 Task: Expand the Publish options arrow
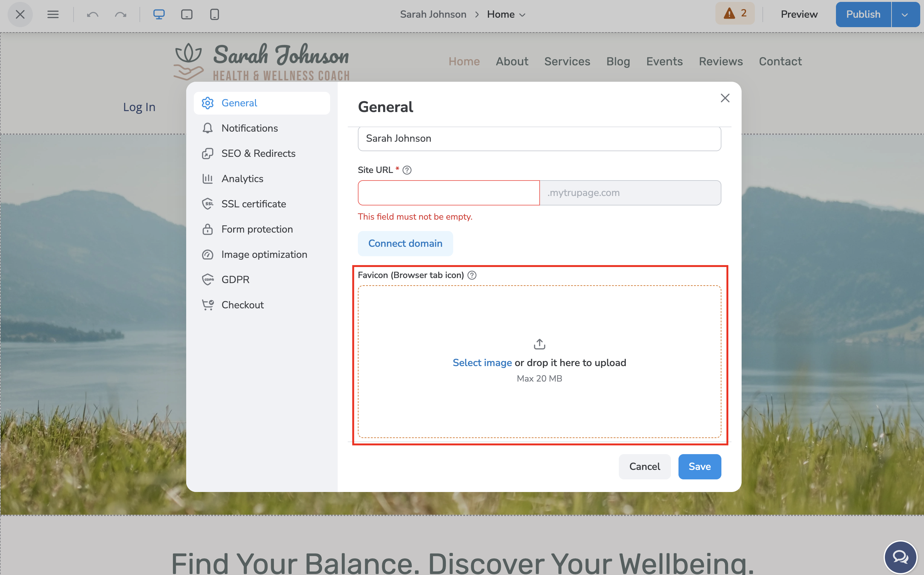(x=905, y=15)
